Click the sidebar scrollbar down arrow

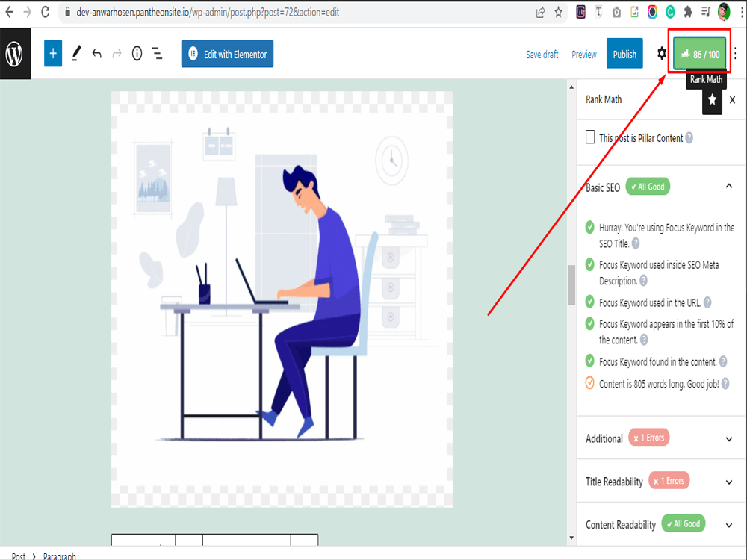[x=571, y=538]
